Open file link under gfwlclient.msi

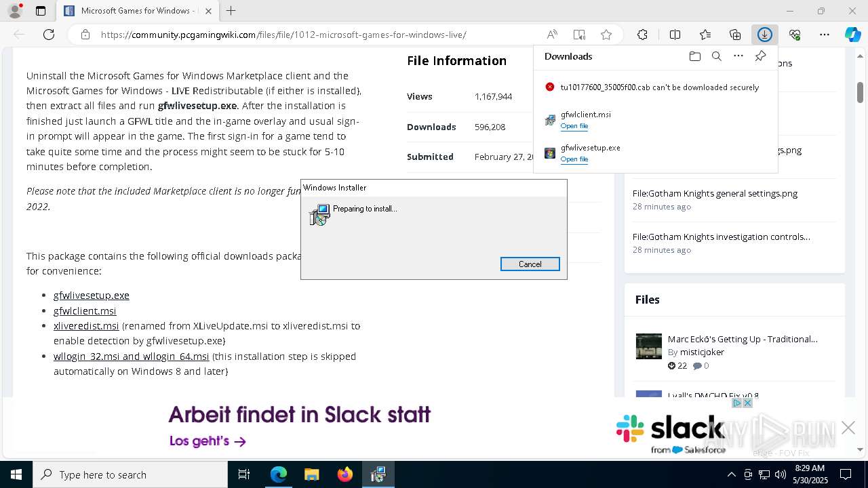pyautogui.click(x=574, y=126)
